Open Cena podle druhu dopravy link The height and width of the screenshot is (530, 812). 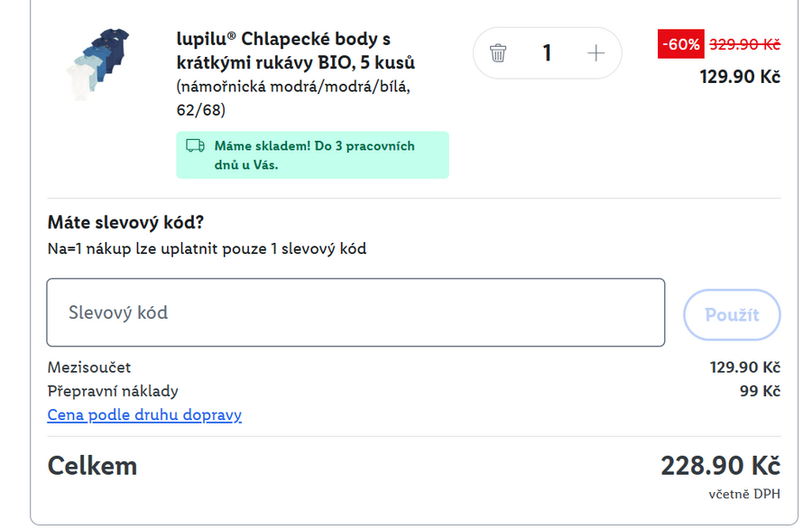(x=144, y=415)
